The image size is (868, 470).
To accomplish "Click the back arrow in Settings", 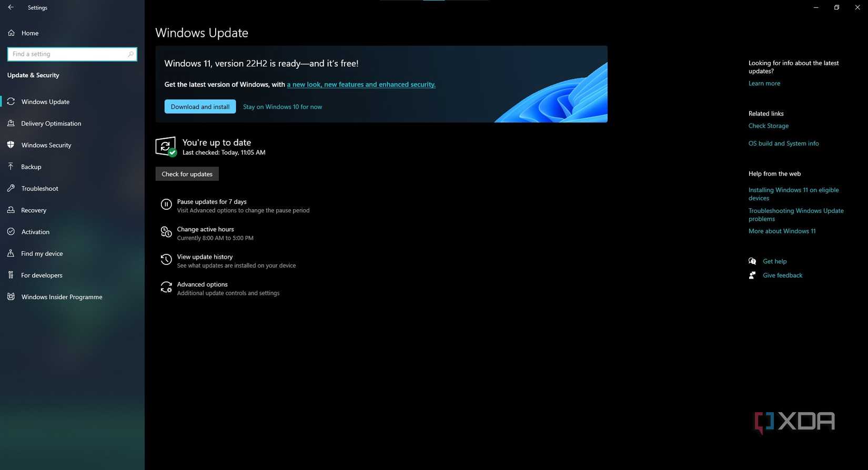I will click(x=11, y=7).
